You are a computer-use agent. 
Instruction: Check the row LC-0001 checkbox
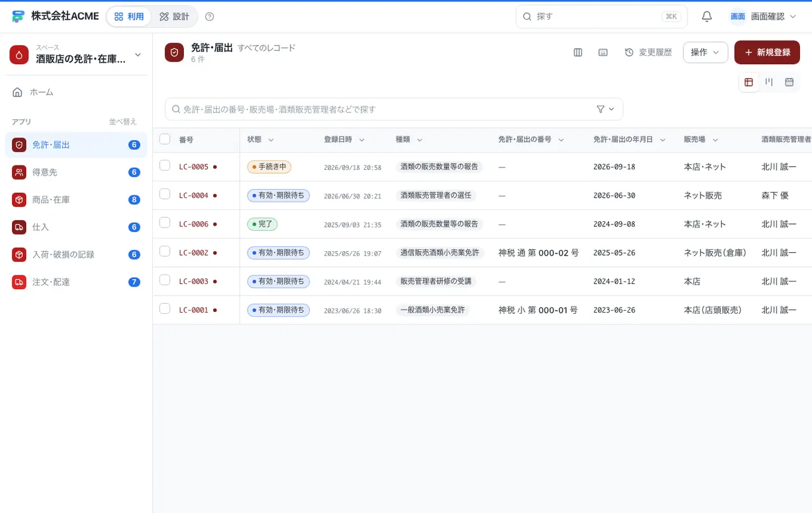165,309
